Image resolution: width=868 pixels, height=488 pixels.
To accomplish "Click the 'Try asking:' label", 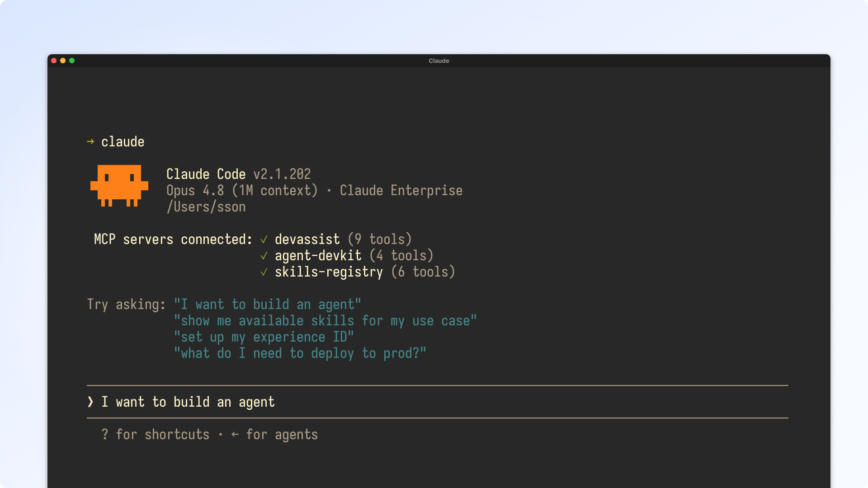I will point(127,305).
